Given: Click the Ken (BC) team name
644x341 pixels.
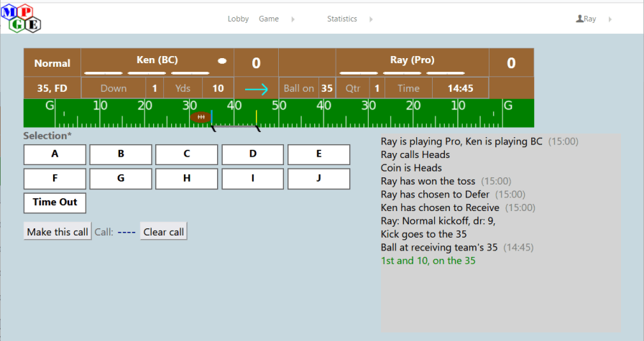Looking at the screenshot, I should (x=157, y=60).
